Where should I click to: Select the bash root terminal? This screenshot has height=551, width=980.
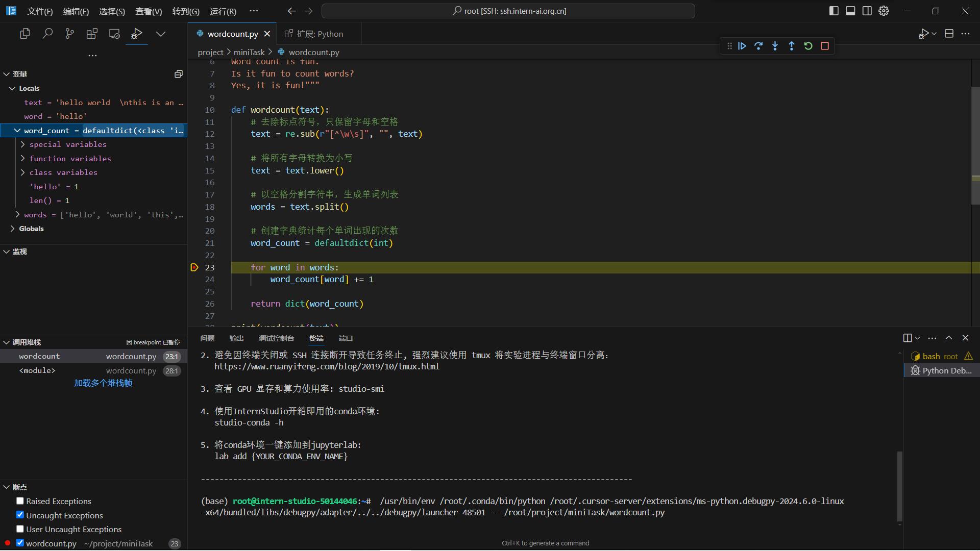tap(941, 356)
